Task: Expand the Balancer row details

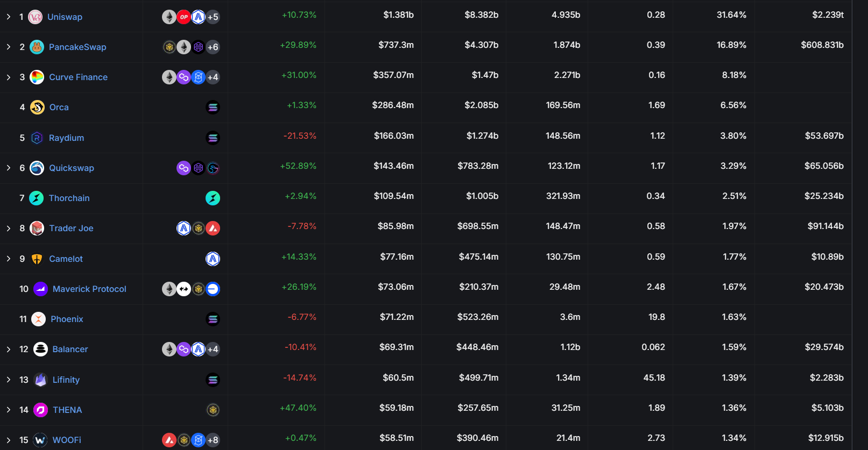Action: point(8,349)
